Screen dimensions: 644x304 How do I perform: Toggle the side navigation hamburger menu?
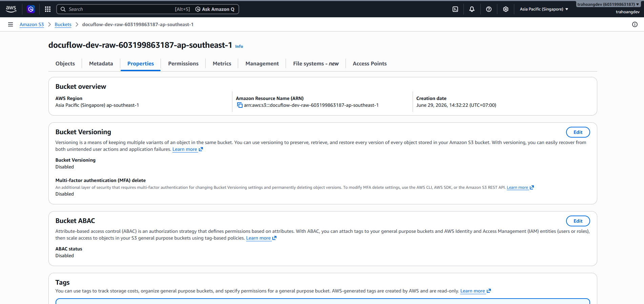click(x=11, y=24)
